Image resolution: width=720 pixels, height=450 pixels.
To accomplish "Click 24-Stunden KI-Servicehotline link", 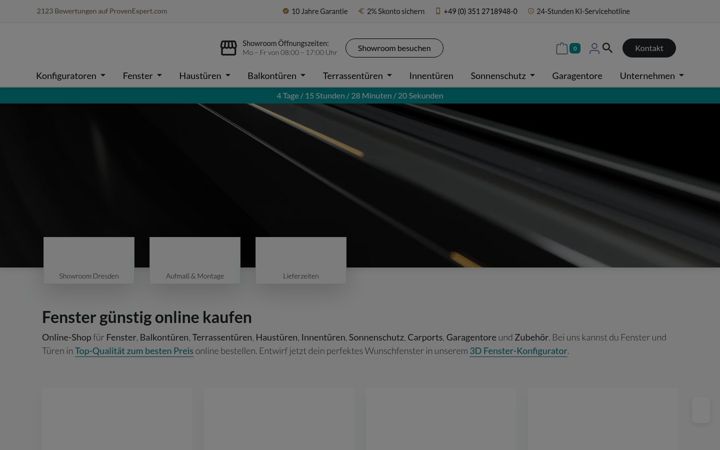I will [583, 11].
